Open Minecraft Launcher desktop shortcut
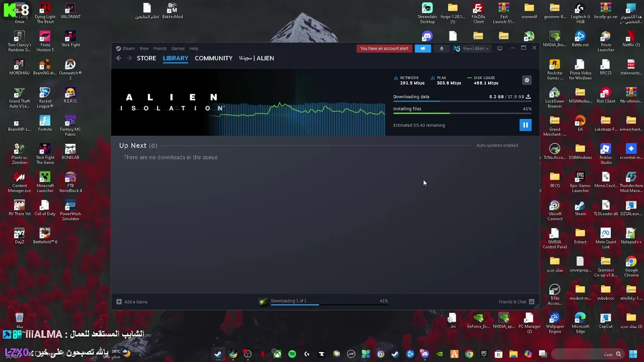Viewport: 644px width, 362px height. pyautogui.click(x=45, y=182)
